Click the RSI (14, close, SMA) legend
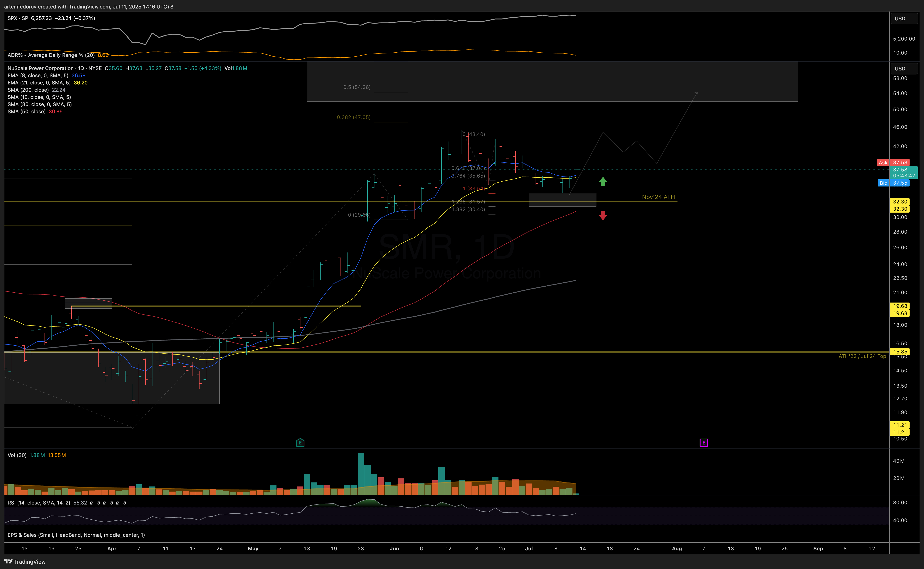The image size is (924, 569). [x=39, y=502]
